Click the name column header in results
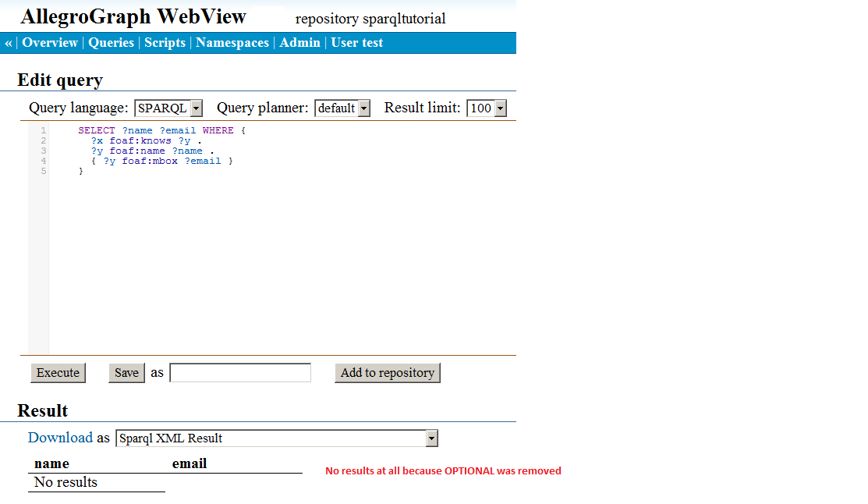 point(50,463)
